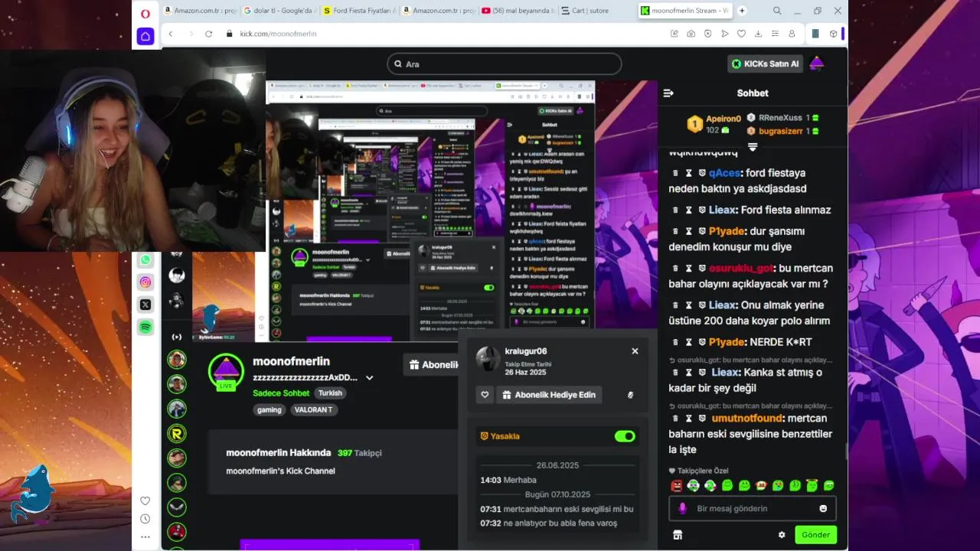Click the Turkish language tag
This screenshot has height=551, width=980.
coord(330,393)
